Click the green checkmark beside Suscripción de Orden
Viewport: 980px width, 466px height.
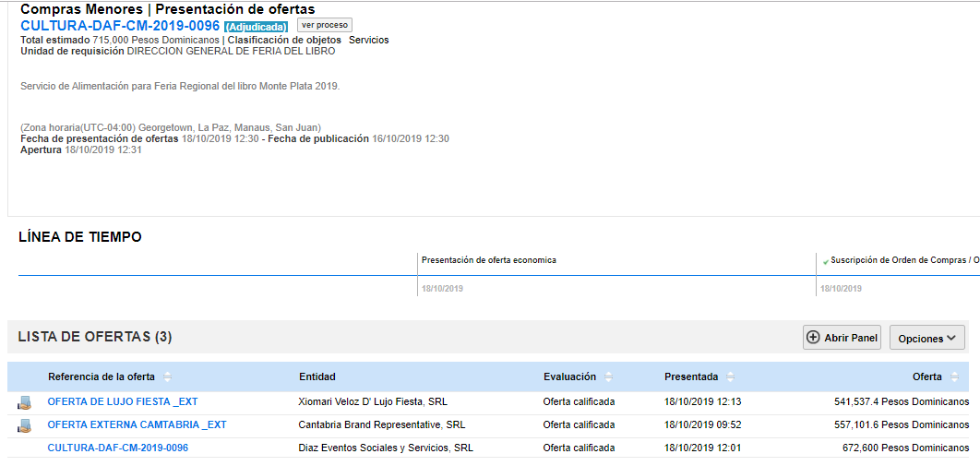coord(826,262)
